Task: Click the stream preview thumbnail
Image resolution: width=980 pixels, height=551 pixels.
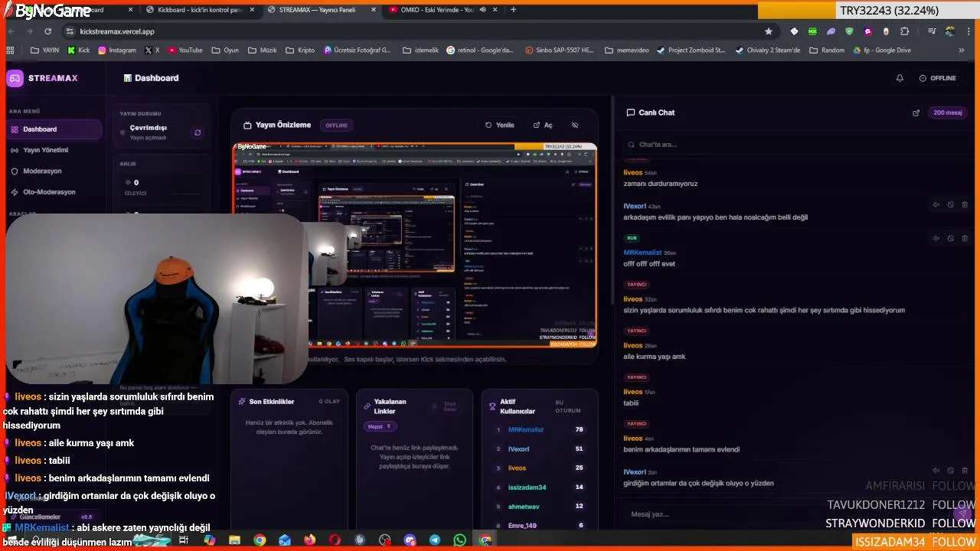Action: (415, 245)
